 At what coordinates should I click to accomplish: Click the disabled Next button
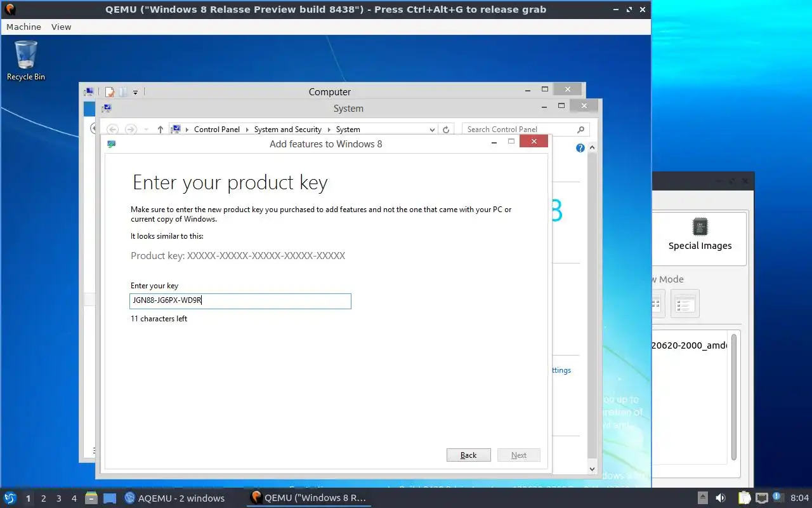pyautogui.click(x=519, y=455)
